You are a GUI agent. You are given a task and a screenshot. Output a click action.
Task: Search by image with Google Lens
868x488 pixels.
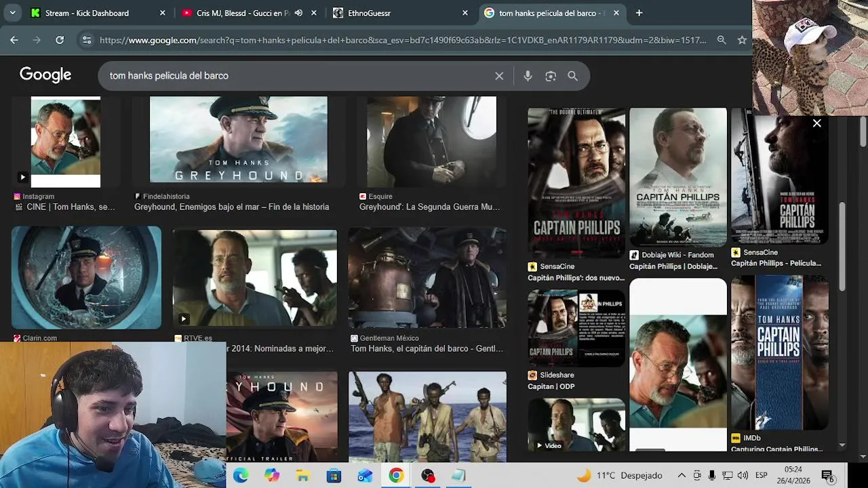click(x=551, y=76)
